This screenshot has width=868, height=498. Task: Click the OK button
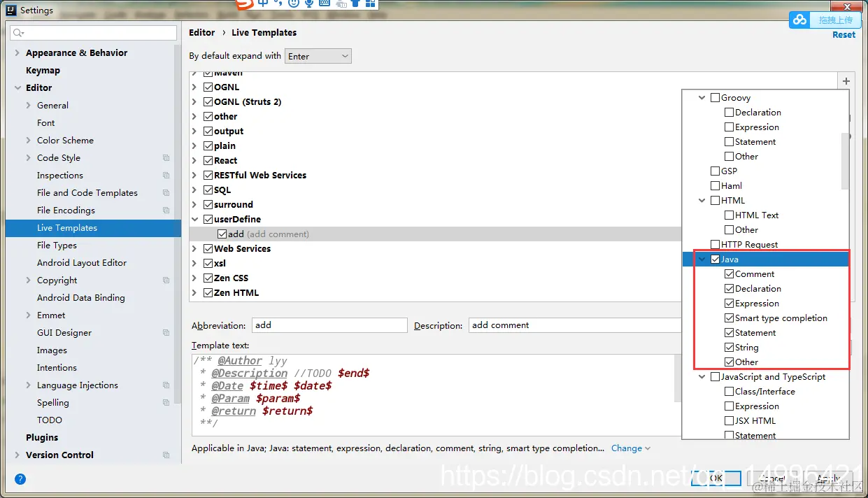[716, 478]
